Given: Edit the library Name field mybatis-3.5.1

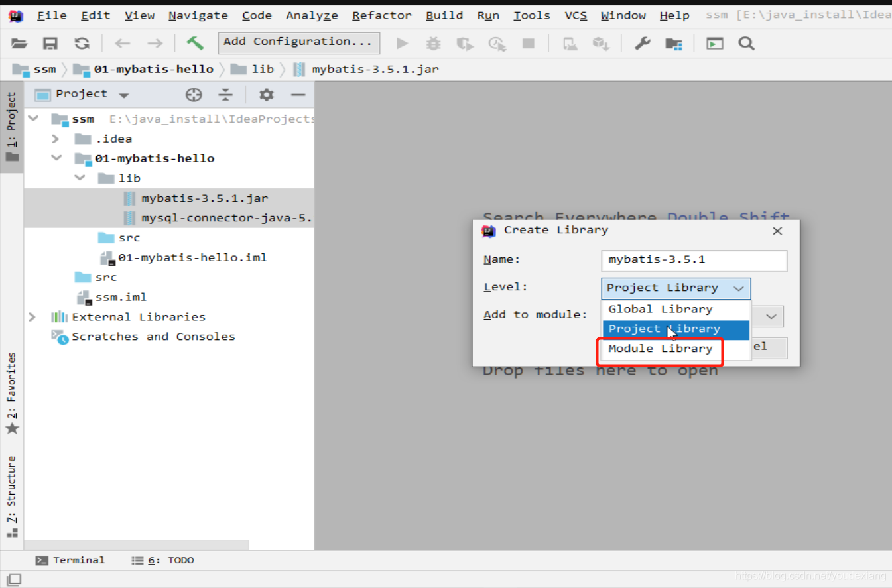Looking at the screenshot, I should coord(693,261).
